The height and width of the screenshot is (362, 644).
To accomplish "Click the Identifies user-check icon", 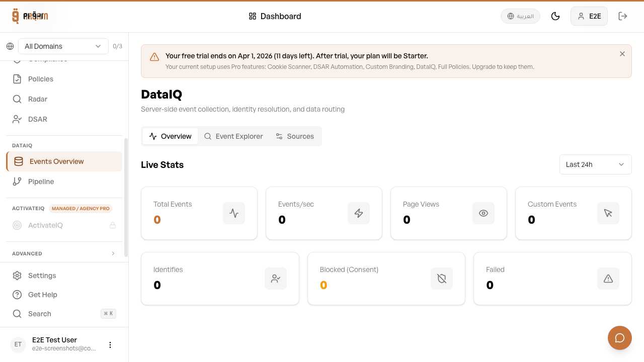I will (276, 279).
